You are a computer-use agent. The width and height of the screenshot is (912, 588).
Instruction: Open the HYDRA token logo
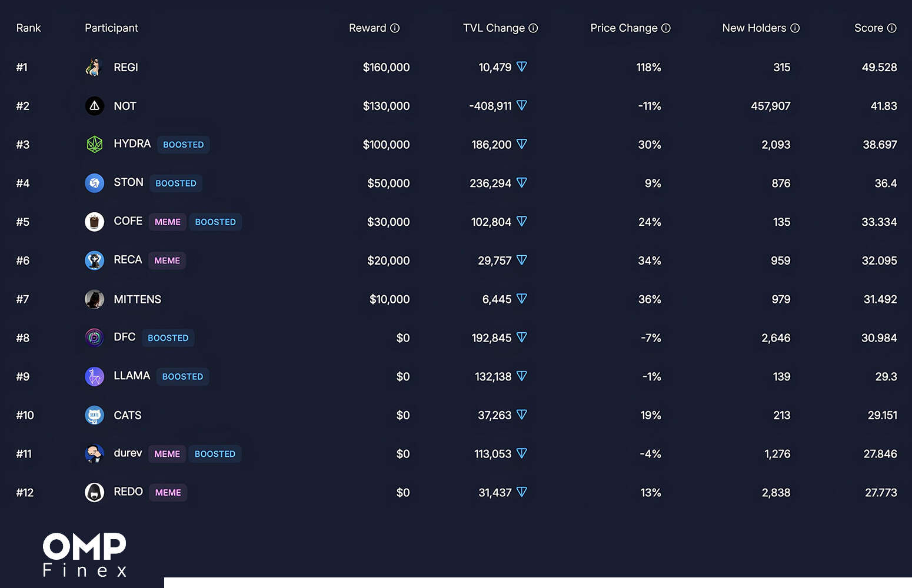click(x=95, y=145)
